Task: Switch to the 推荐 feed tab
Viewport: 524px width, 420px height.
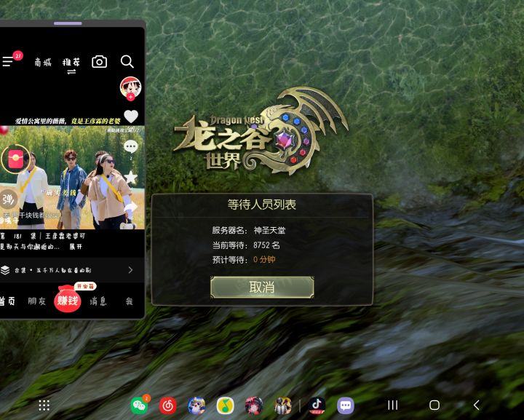Action: pos(71,62)
